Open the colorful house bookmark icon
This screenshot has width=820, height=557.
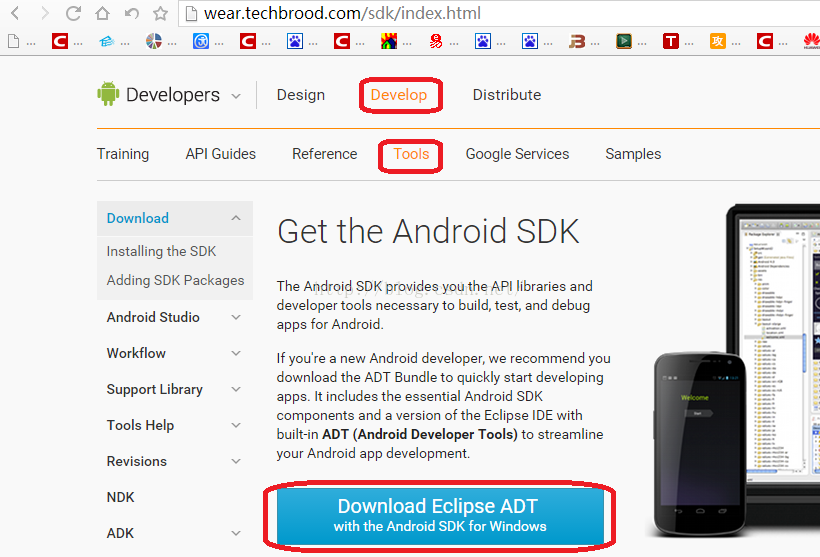(389, 41)
